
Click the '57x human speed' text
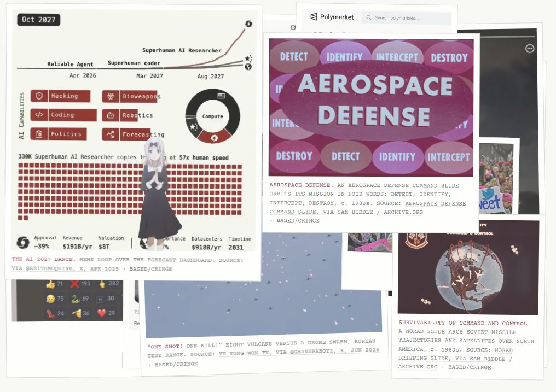[x=204, y=157]
